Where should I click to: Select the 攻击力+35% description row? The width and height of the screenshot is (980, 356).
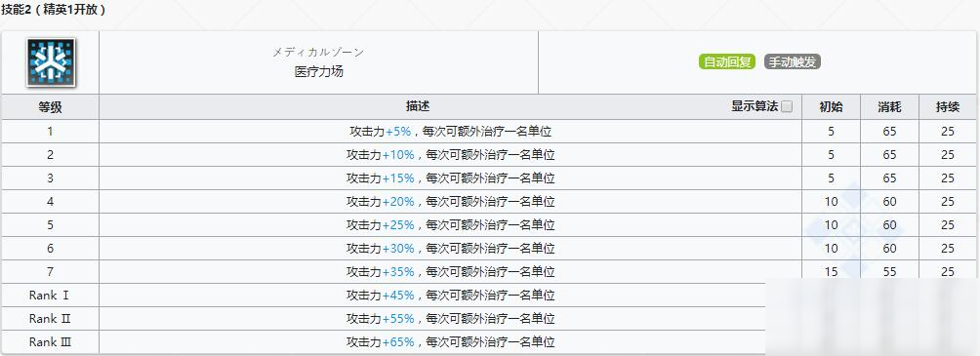(x=450, y=272)
